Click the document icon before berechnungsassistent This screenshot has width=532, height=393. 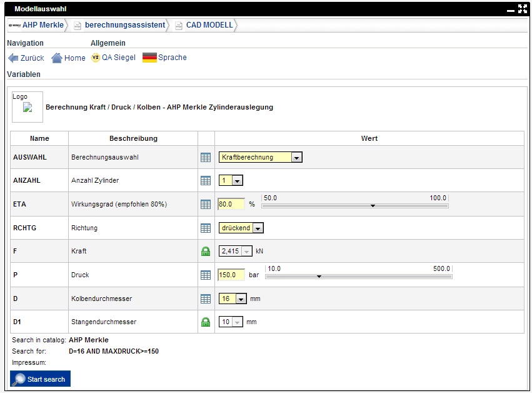tap(78, 26)
